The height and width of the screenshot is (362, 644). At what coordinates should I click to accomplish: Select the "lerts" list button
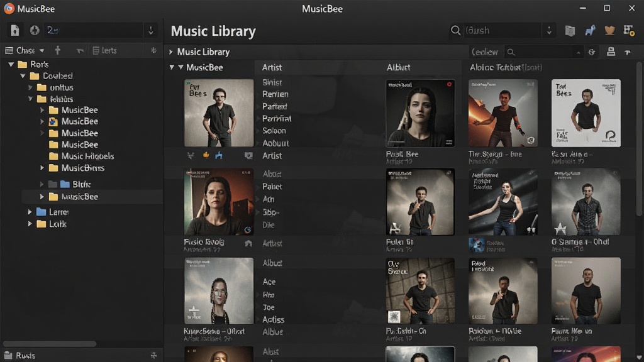pos(105,50)
